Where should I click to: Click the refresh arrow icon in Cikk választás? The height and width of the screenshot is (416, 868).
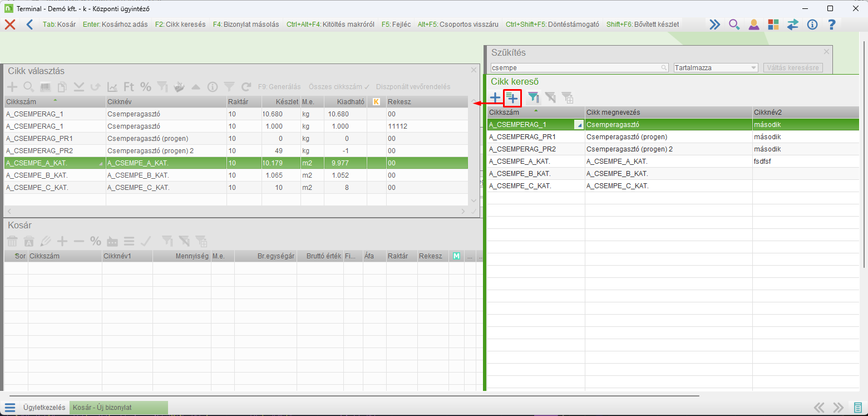pos(246,87)
